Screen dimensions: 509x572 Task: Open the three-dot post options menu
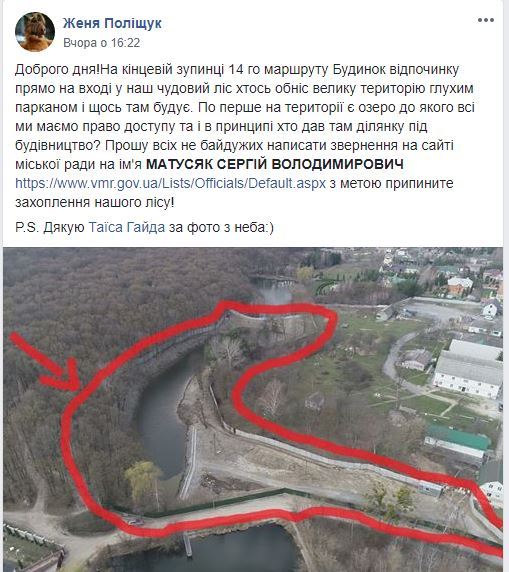[x=486, y=20]
